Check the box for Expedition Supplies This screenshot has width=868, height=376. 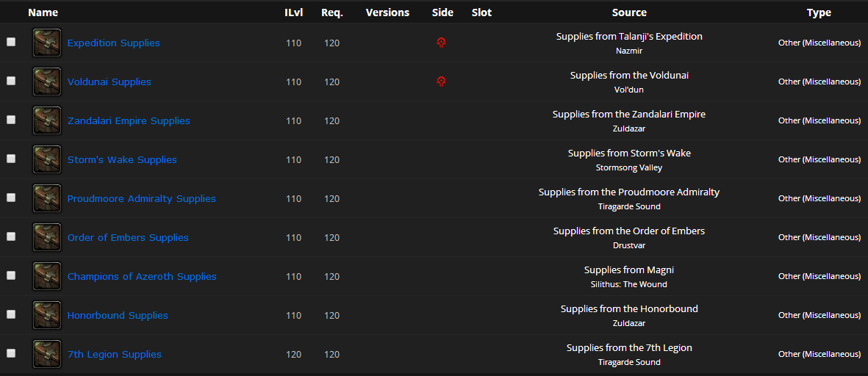(x=11, y=43)
